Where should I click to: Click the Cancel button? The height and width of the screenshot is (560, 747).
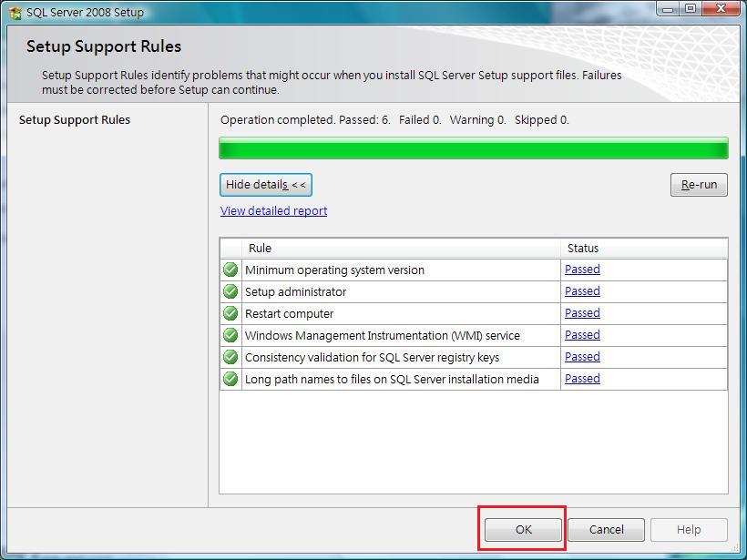click(x=606, y=530)
